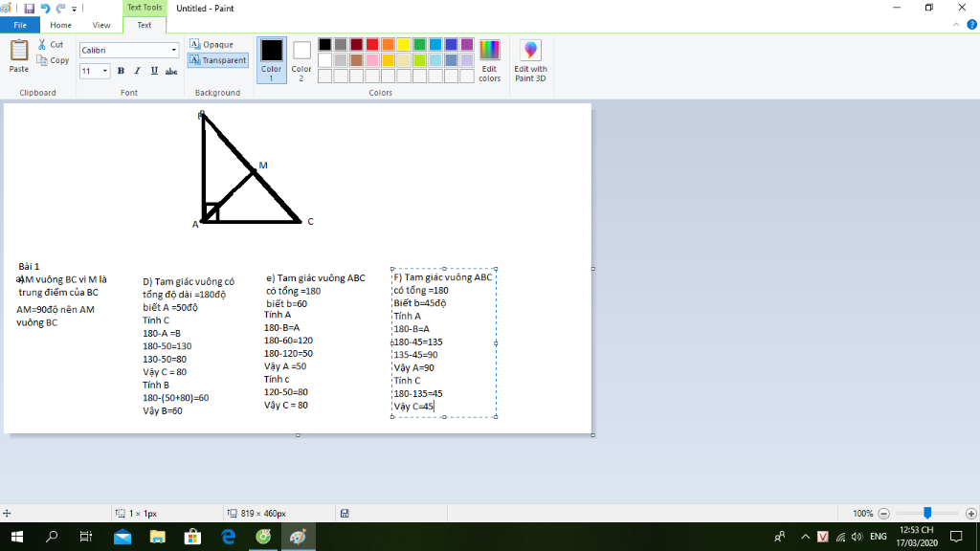Open Customize Quick Access Toolbar arrow
The image size is (980, 551).
pyautogui.click(x=74, y=9)
